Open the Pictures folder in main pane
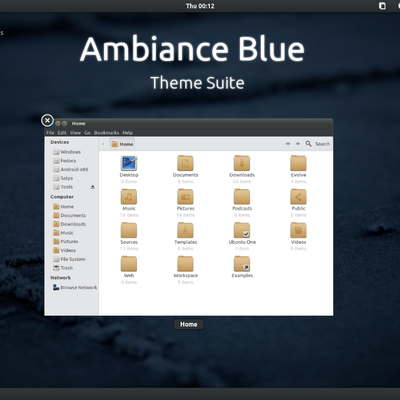Screen dimensions: 400x400 coord(185,197)
